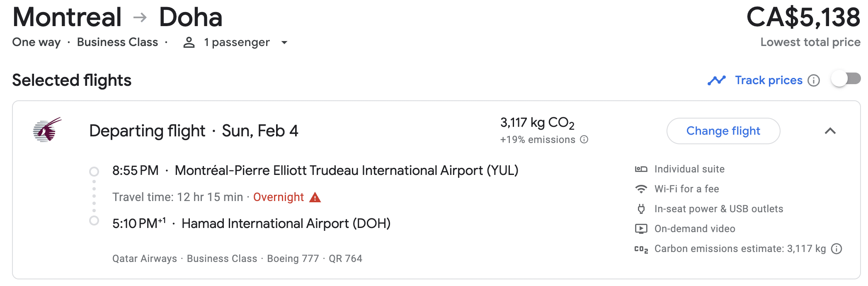
Task: Click the Overnight warning triangle icon
Action: coord(315,197)
